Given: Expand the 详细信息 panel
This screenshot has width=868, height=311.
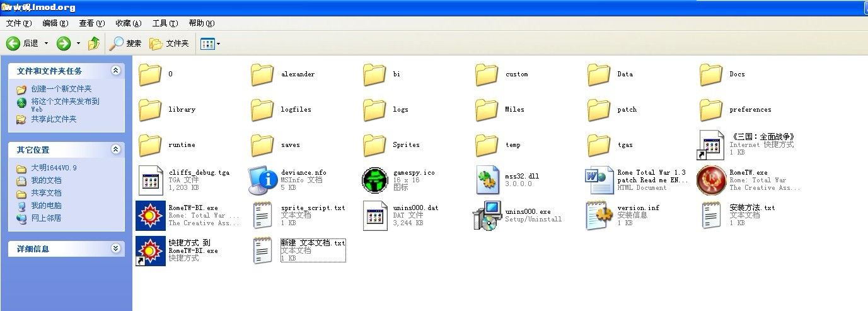Looking at the screenshot, I should coord(115,249).
